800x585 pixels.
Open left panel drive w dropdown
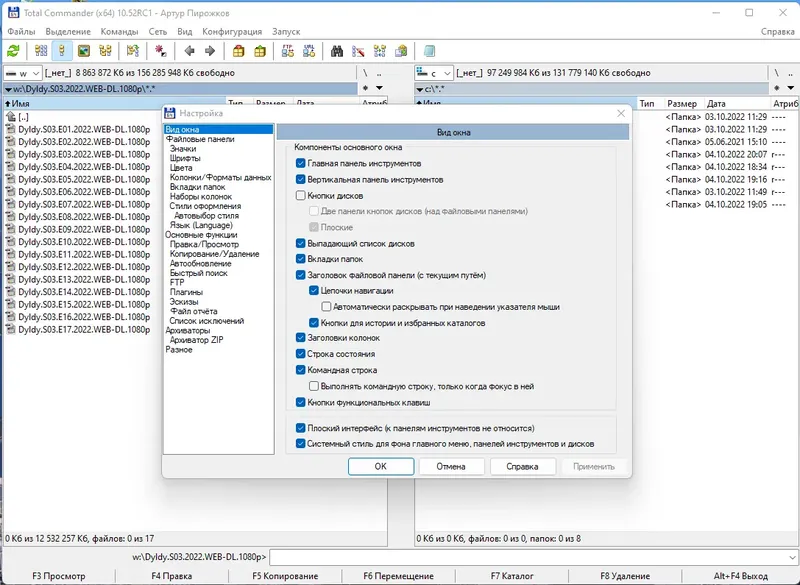tap(22, 73)
